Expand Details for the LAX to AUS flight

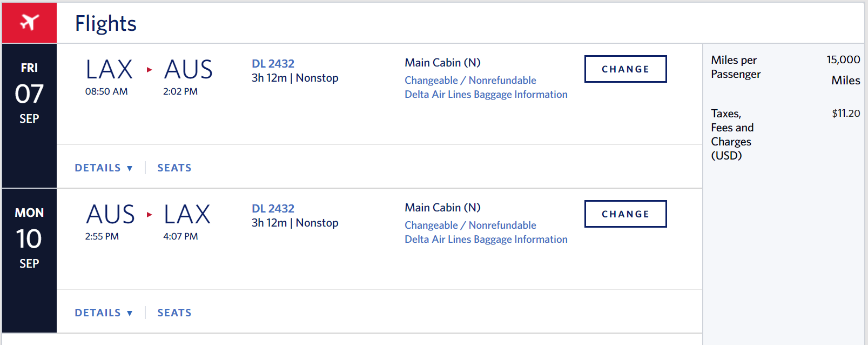[x=104, y=168]
